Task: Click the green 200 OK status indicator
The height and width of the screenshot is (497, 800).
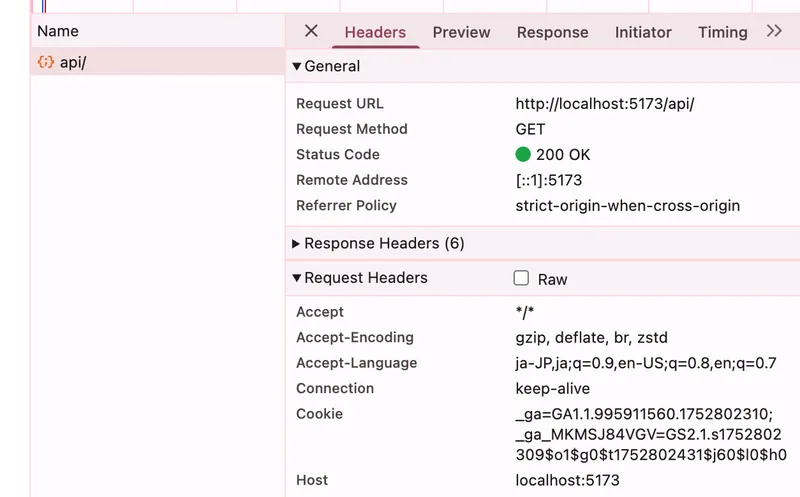Action: 523,155
